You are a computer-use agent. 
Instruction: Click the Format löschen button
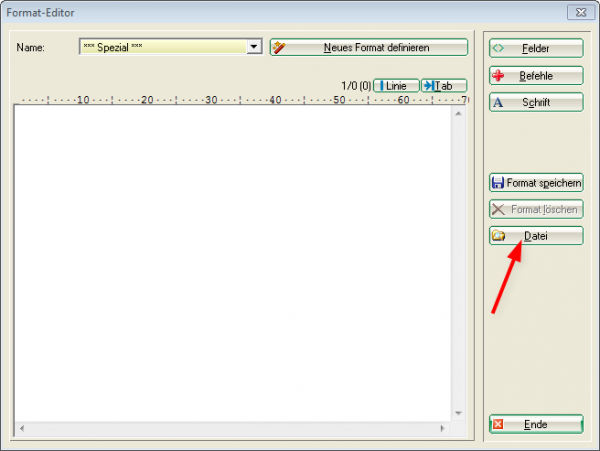click(536, 209)
